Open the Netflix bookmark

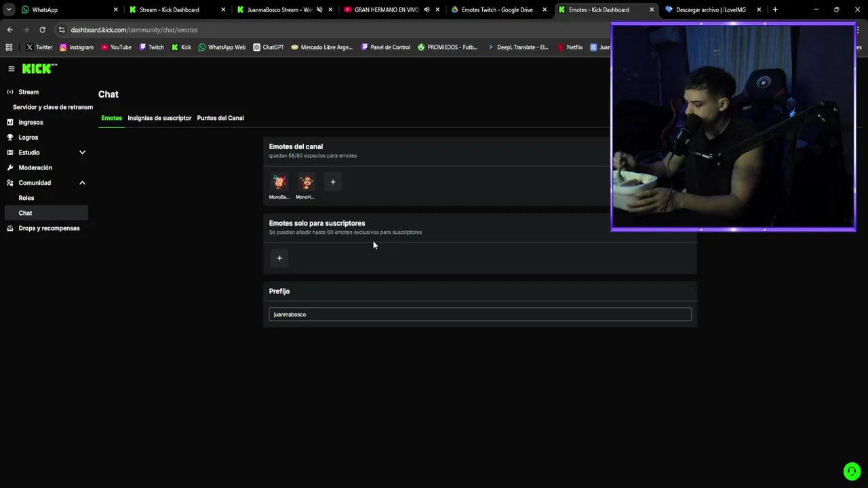point(570,47)
